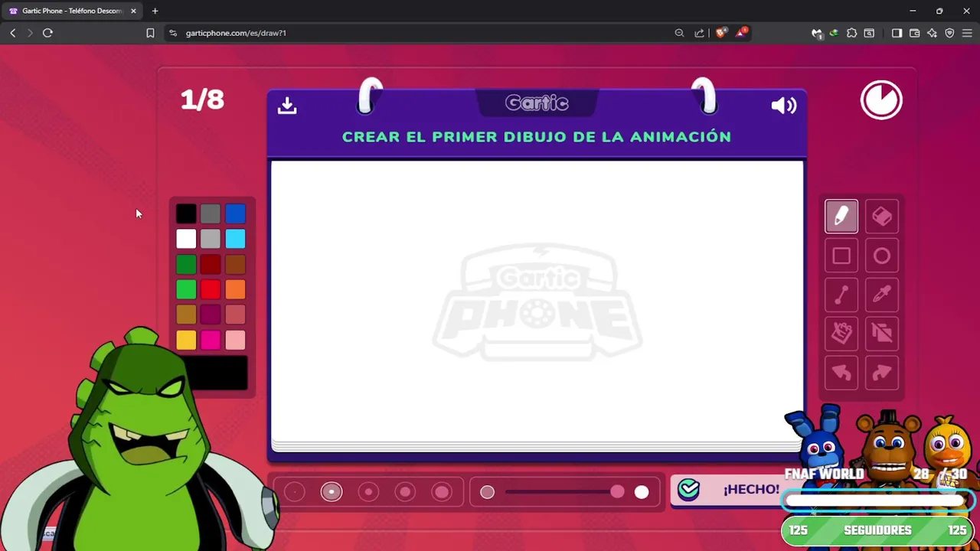The height and width of the screenshot is (551, 980).
Task: Click the opacity slider pink handle
Action: [617, 492]
